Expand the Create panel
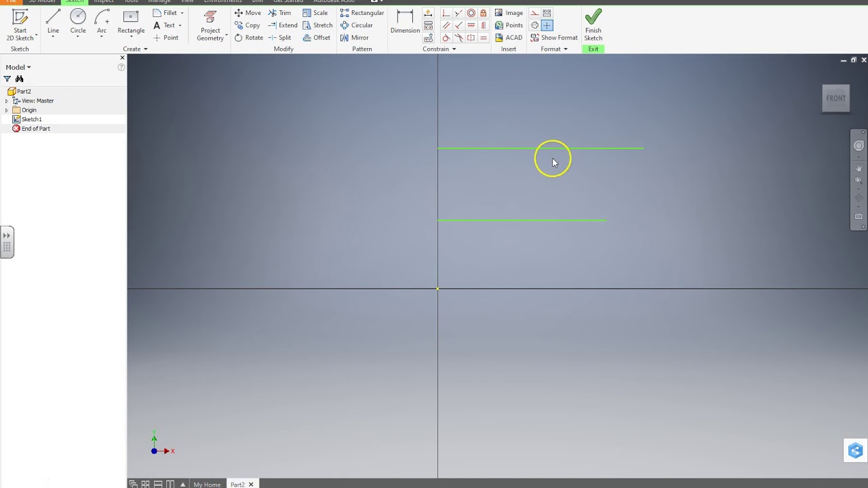Screen dimensions: 868x488 click(x=135, y=49)
